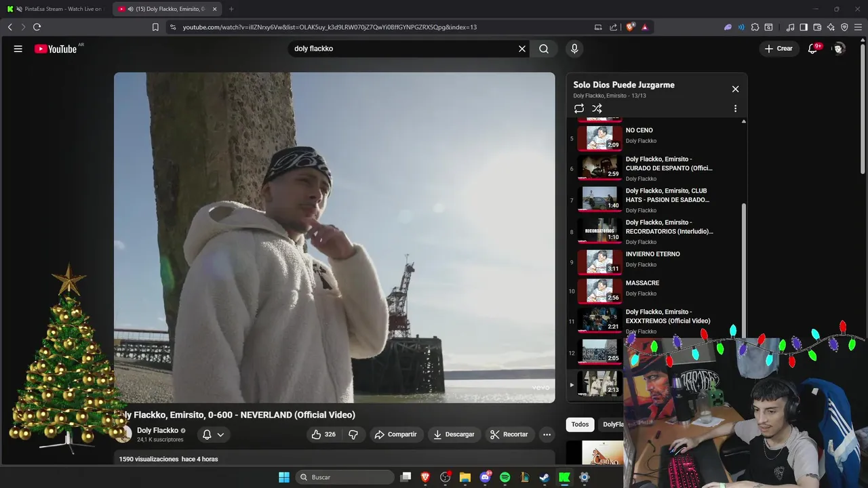This screenshot has height=488, width=868.
Task: Select CLUB HATS - PASION DE SABADO title
Action: pos(667,195)
